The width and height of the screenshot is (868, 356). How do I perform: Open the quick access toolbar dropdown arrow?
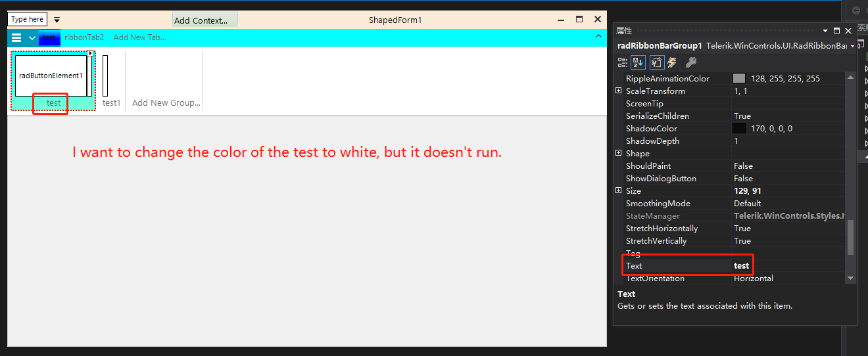tap(57, 20)
